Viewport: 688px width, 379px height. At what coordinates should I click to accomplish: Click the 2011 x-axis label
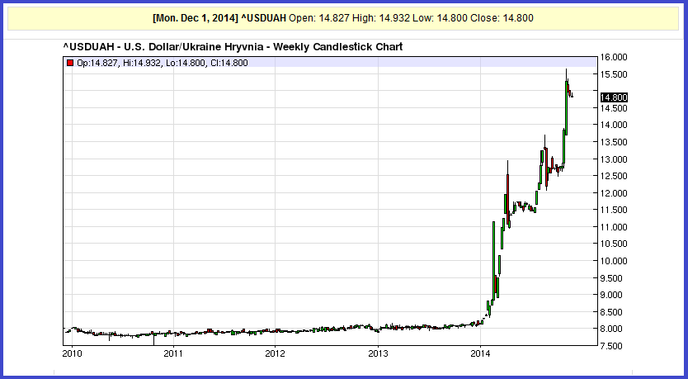click(174, 353)
